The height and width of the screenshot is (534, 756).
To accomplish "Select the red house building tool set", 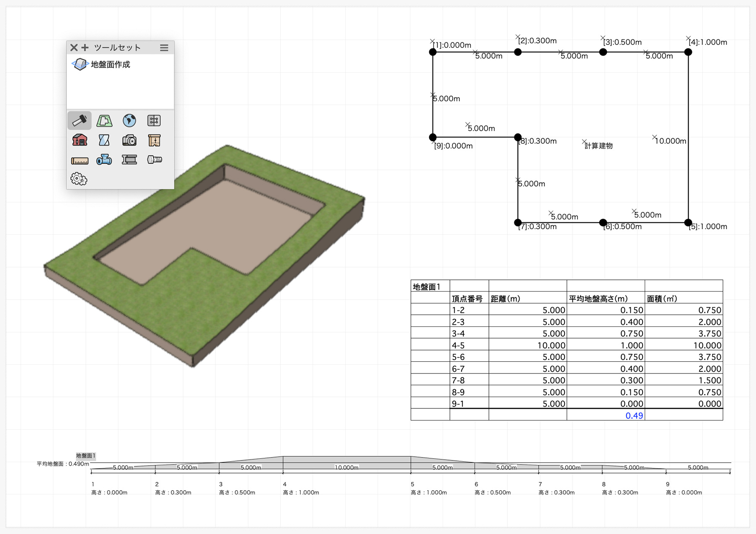I will coord(79,140).
